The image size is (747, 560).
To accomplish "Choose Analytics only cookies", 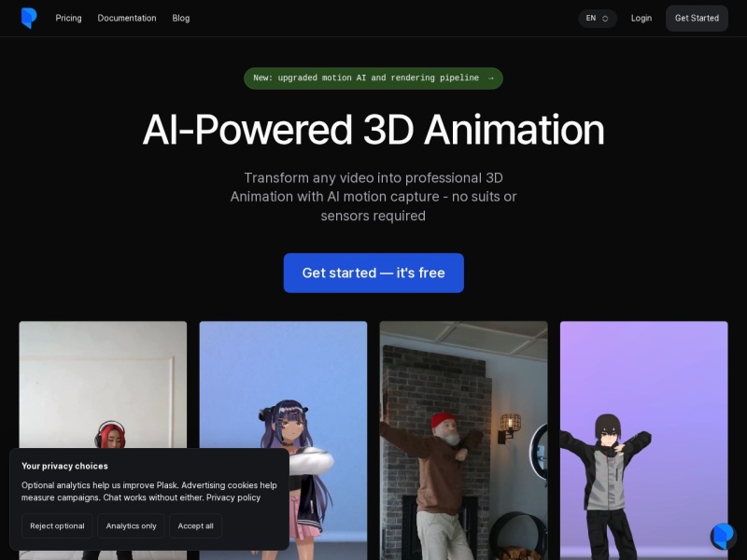I will (x=131, y=525).
